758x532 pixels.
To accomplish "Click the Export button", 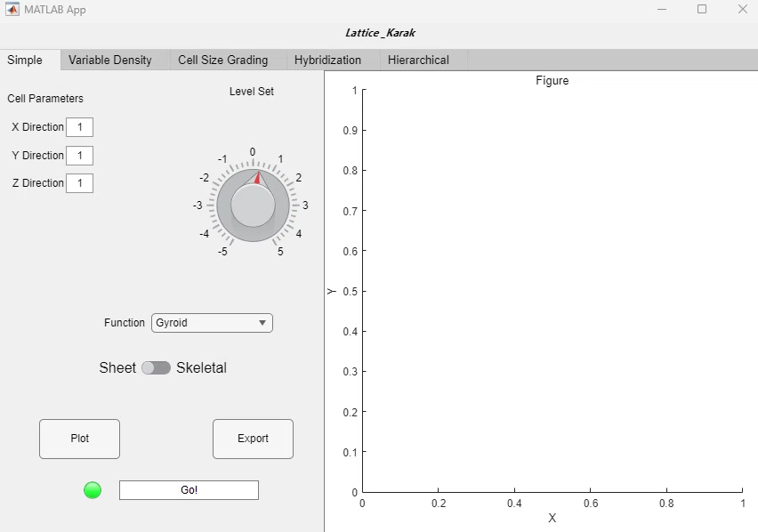I will pyautogui.click(x=253, y=439).
